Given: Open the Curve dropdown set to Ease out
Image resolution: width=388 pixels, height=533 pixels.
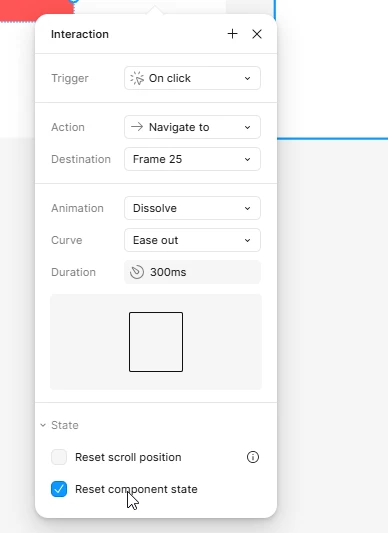Looking at the screenshot, I should tap(192, 240).
